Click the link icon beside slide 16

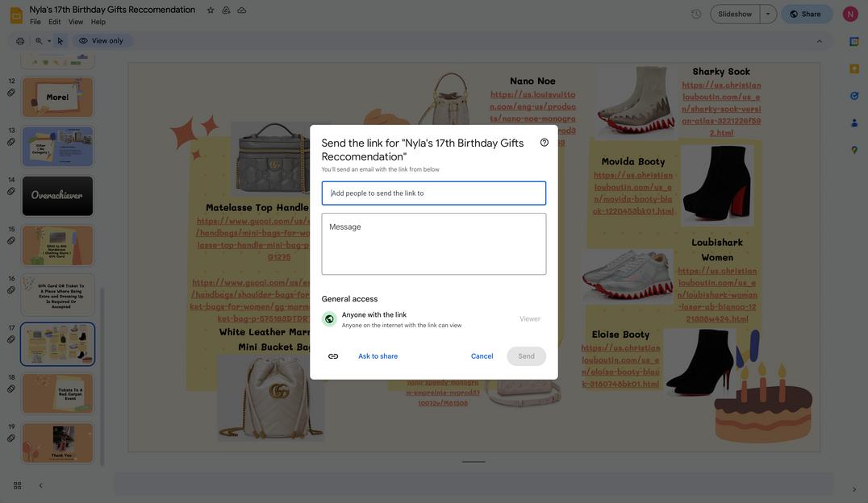(x=11, y=290)
